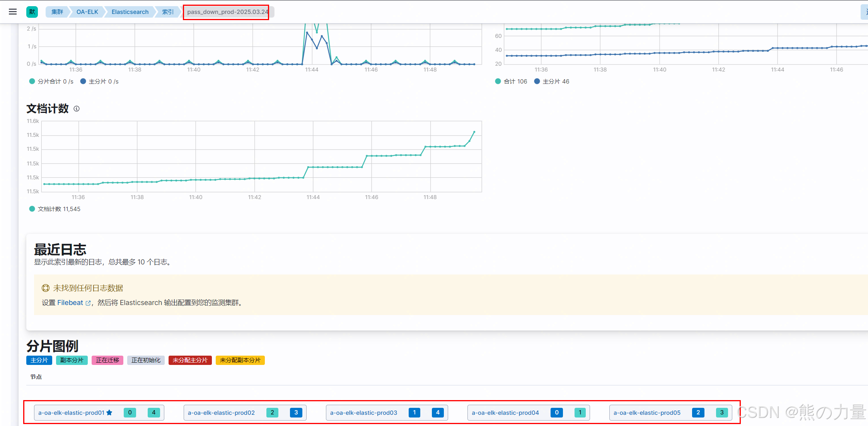Image resolution: width=868 pixels, height=426 pixels.
Task: Open the hamburger navigation menu
Action: [x=13, y=12]
